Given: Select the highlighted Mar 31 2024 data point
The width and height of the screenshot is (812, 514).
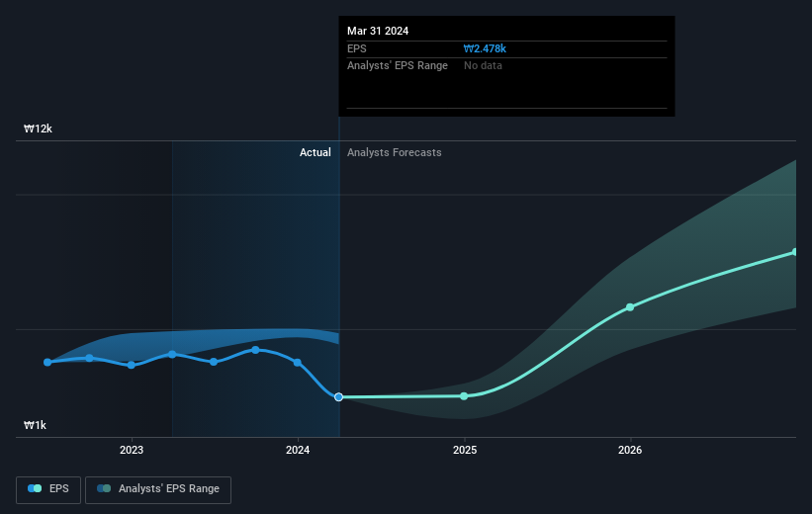Looking at the screenshot, I should point(338,397).
